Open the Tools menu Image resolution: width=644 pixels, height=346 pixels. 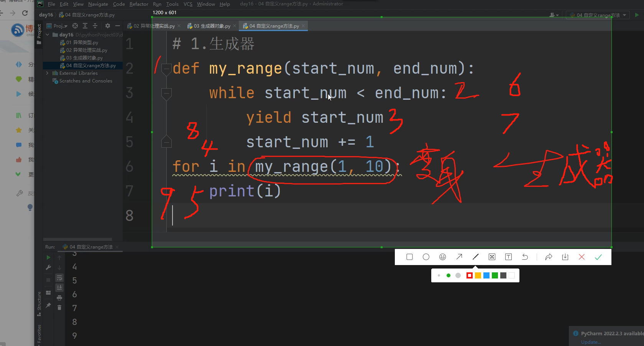pyautogui.click(x=172, y=4)
